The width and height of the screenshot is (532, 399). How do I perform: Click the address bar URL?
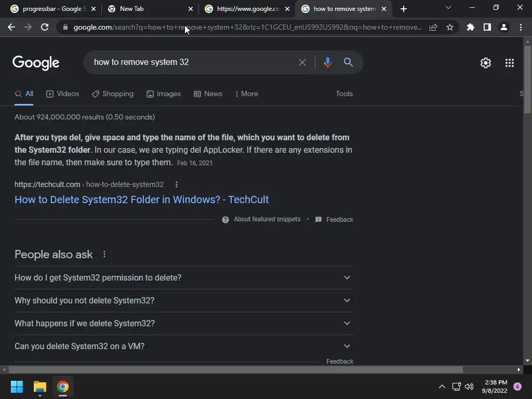coord(248,27)
